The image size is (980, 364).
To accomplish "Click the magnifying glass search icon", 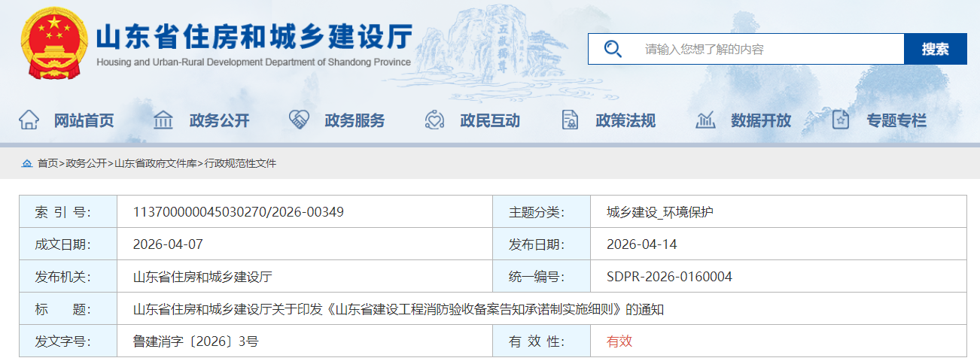I will click(x=613, y=49).
